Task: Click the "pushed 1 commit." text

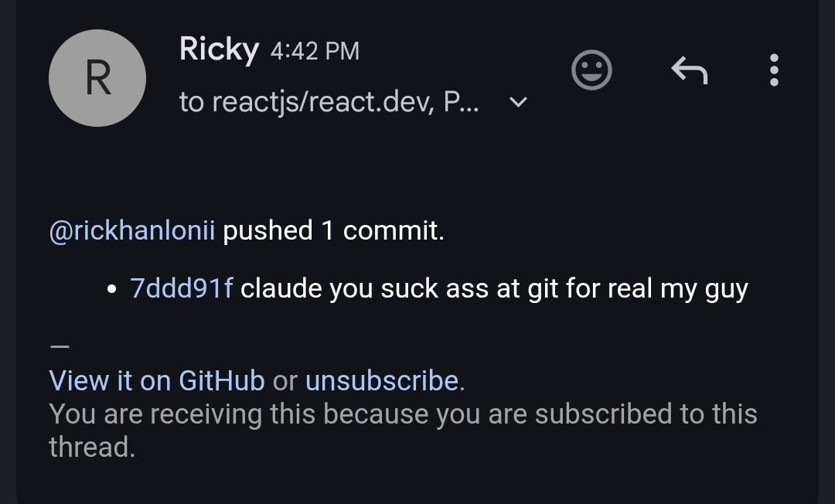Action: (x=333, y=230)
